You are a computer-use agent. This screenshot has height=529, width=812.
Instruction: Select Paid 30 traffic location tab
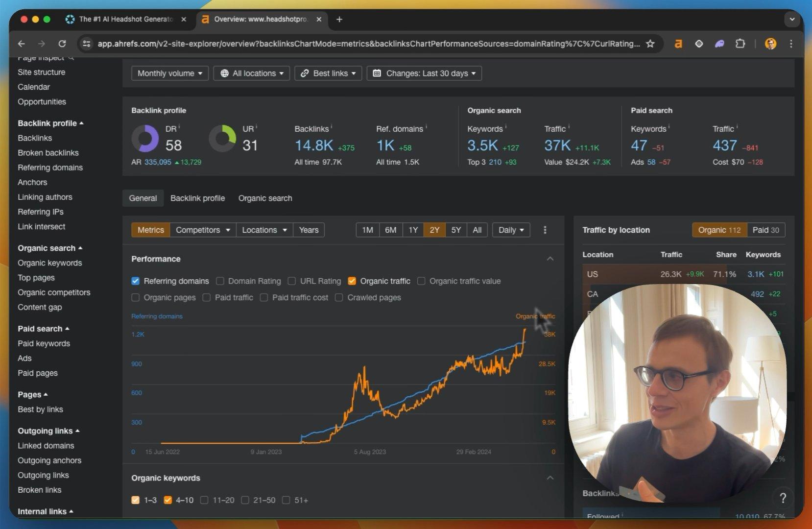tap(766, 230)
